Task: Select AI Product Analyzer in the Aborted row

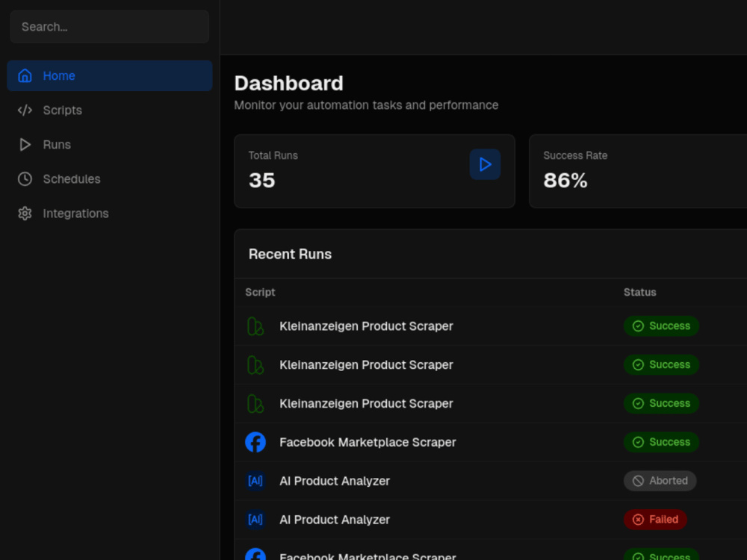Action: point(335,481)
